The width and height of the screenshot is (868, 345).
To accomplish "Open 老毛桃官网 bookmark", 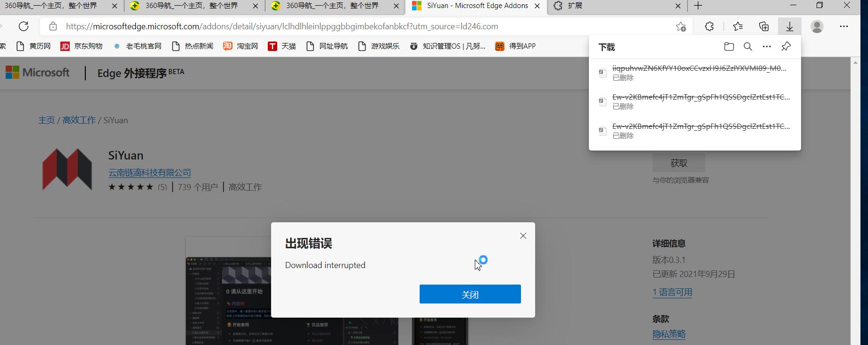I will point(137,46).
